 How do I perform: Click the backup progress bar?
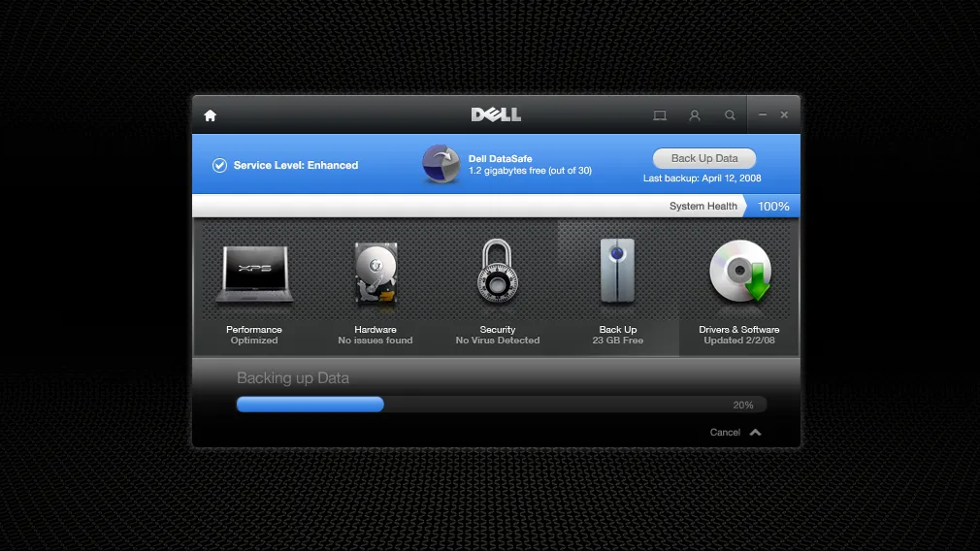(502, 405)
